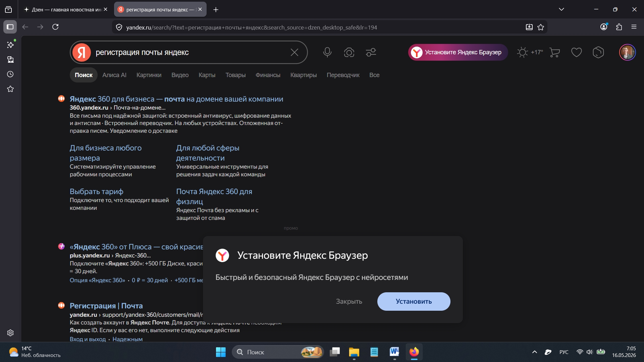The height and width of the screenshot is (362, 644).
Task: Open sidebar settings gear
Action: (10, 333)
